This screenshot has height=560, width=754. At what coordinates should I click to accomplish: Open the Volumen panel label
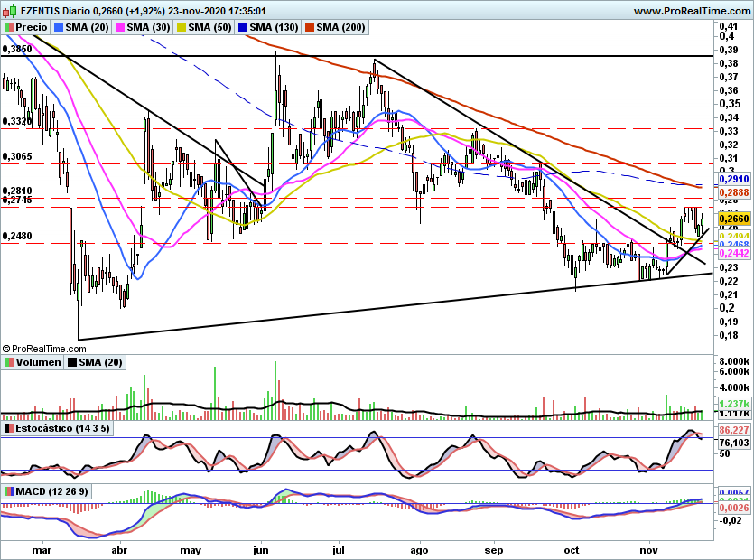point(33,362)
